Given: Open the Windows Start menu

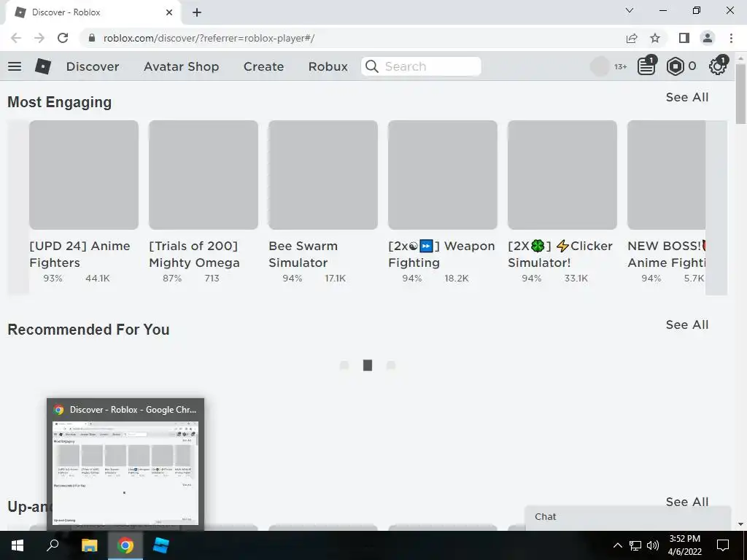Looking at the screenshot, I should [x=18, y=545].
